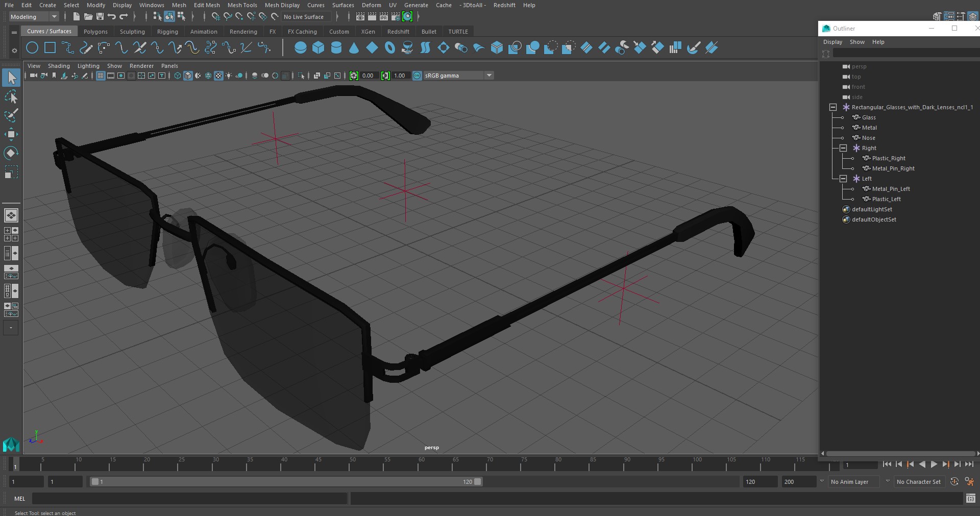The height and width of the screenshot is (516, 980).
Task: Create a NURBS Cone from shelf
Action: (x=354, y=48)
